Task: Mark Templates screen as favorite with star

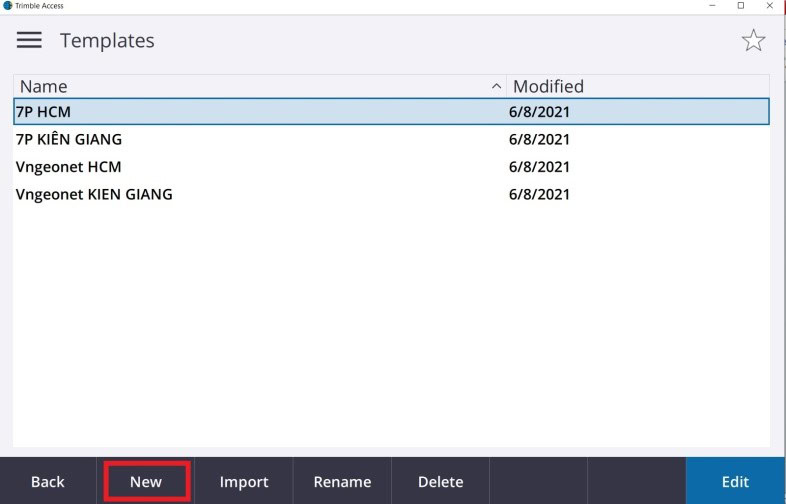Action: pos(753,41)
